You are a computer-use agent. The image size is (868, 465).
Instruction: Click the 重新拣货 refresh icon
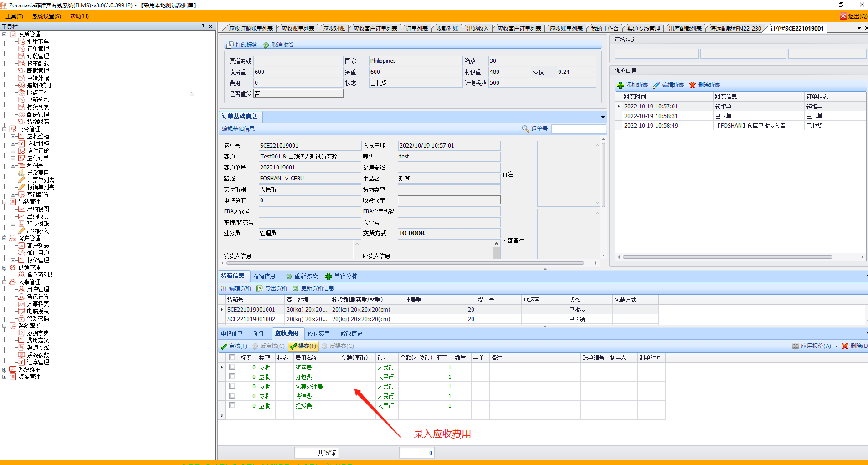click(x=289, y=276)
